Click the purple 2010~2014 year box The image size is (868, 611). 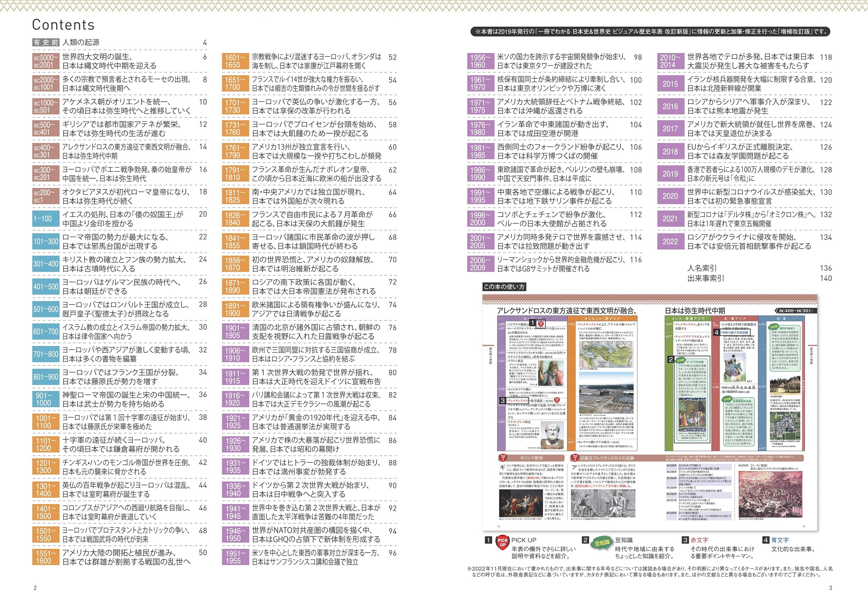click(671, 61)
